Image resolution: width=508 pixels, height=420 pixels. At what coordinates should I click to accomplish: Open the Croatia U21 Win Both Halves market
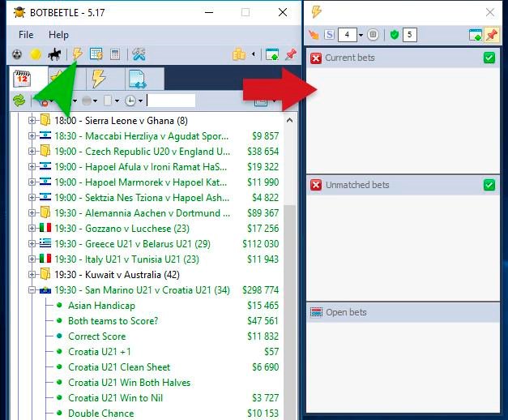click(130, 383)
